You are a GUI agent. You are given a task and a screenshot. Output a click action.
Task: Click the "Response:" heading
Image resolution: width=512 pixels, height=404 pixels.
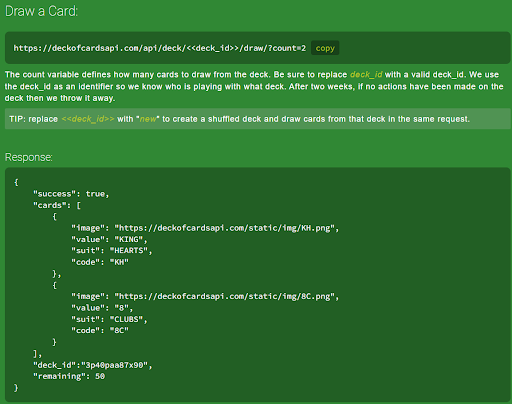29,157
